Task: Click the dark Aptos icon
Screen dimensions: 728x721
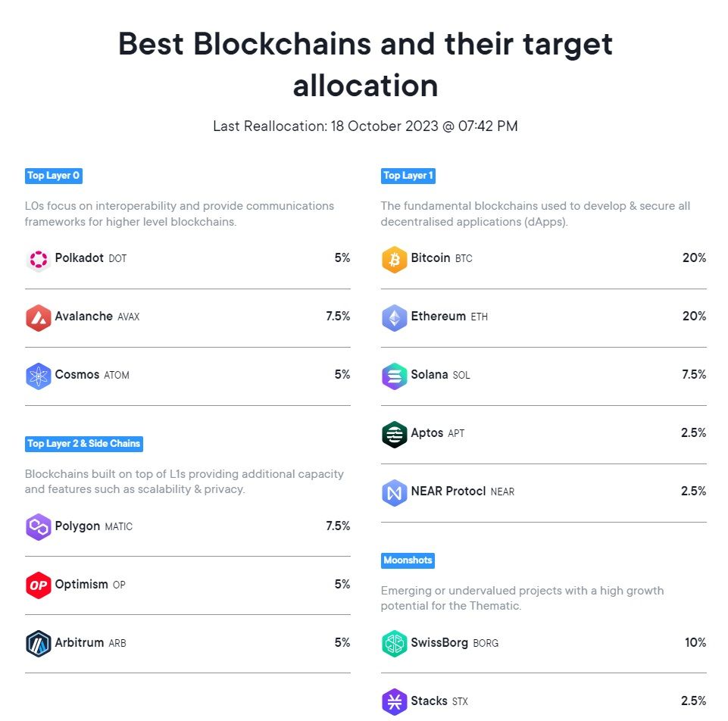Action: 394,435
